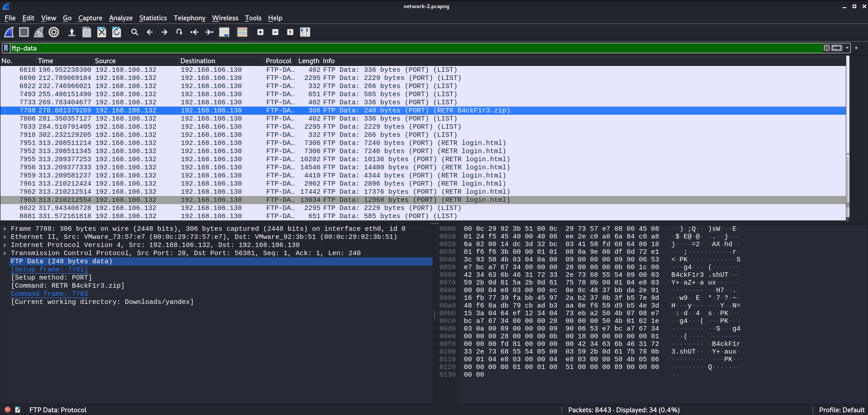Sort by the Destination column header
868x415 pixels.
point(222,61)
